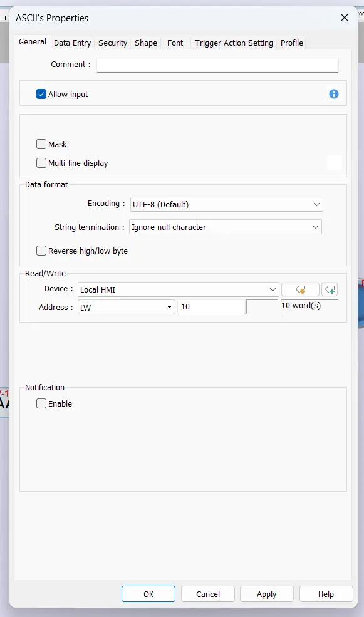Screen dimensions: 364x617
Task: Click the add tag icon with green plus
Action: point(330,289)
